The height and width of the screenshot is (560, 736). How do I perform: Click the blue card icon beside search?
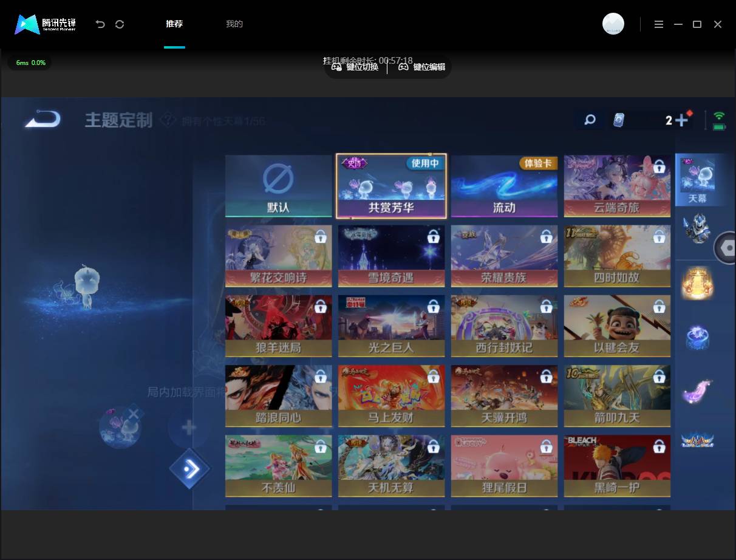pos(618,120)
